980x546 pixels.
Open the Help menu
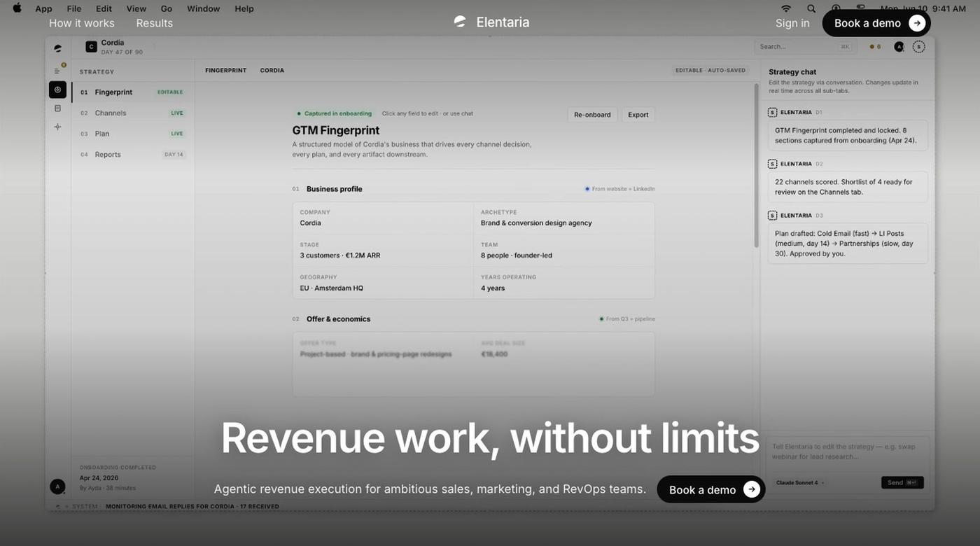tap(244, 8)
